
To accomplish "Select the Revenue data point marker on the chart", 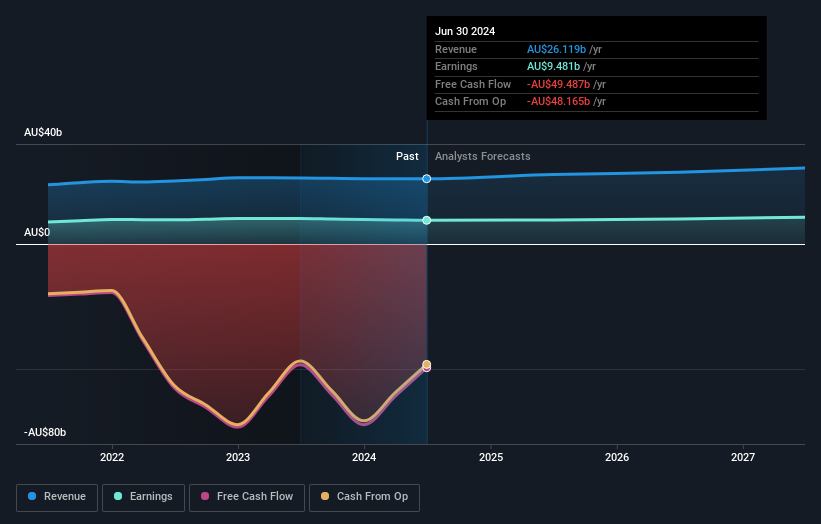I will coord(427,179).
